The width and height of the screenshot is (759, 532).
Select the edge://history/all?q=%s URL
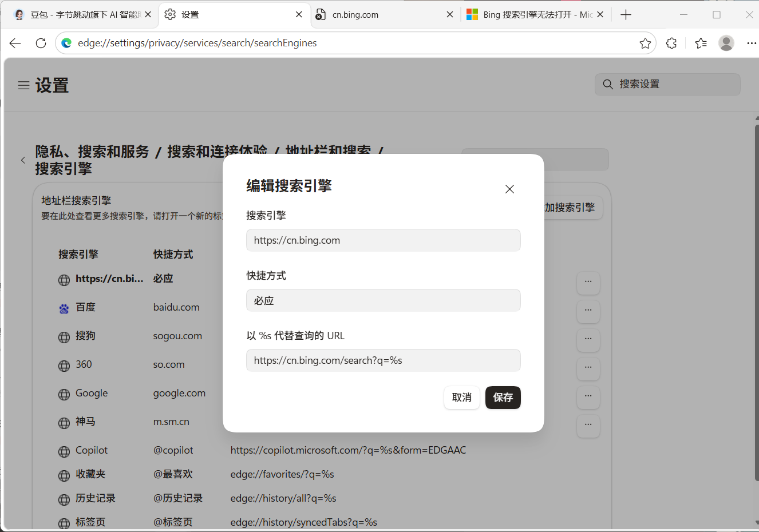283,498
